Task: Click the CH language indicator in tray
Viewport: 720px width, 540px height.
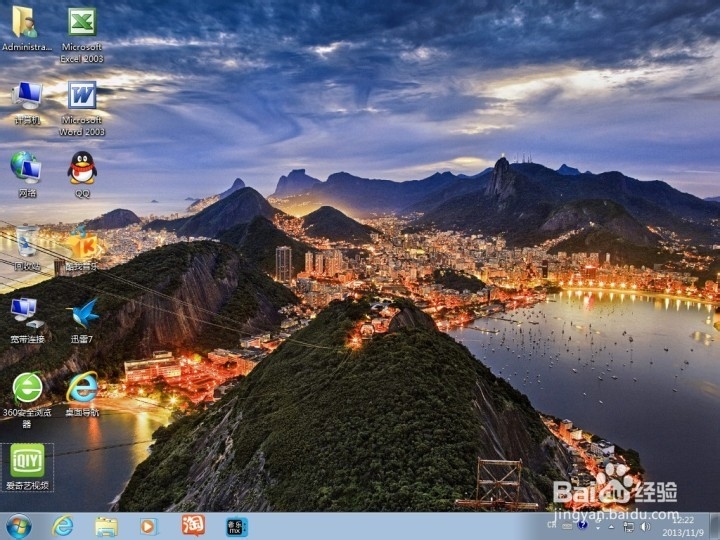Action: point(552,524)
